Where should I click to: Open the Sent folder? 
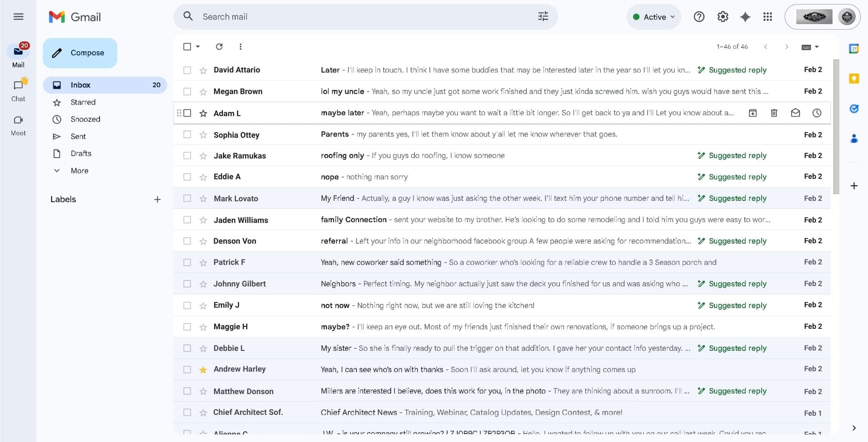78,136
